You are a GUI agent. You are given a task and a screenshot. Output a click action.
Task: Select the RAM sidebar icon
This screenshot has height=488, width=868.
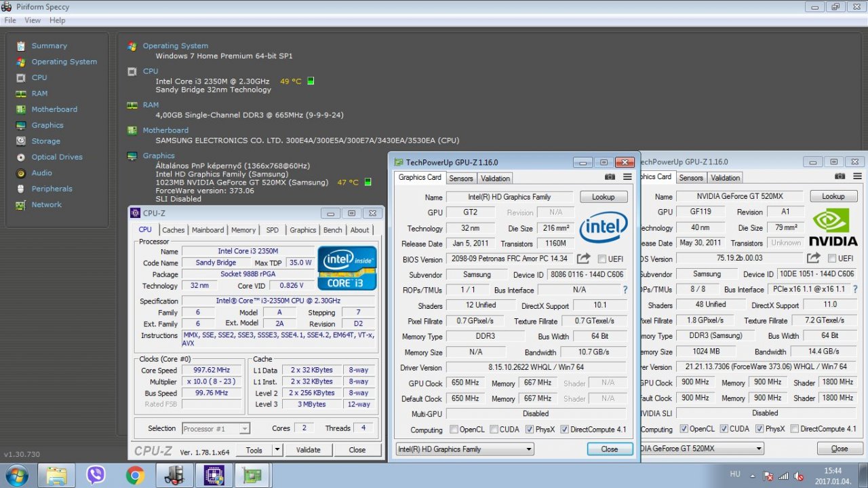[20, 94]
